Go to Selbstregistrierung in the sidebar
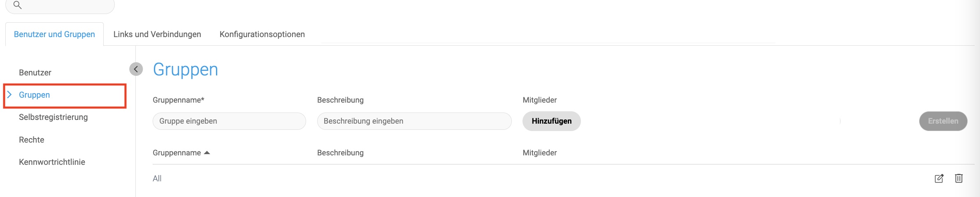Viewport: 980px width, 197px height. (53, 117)
